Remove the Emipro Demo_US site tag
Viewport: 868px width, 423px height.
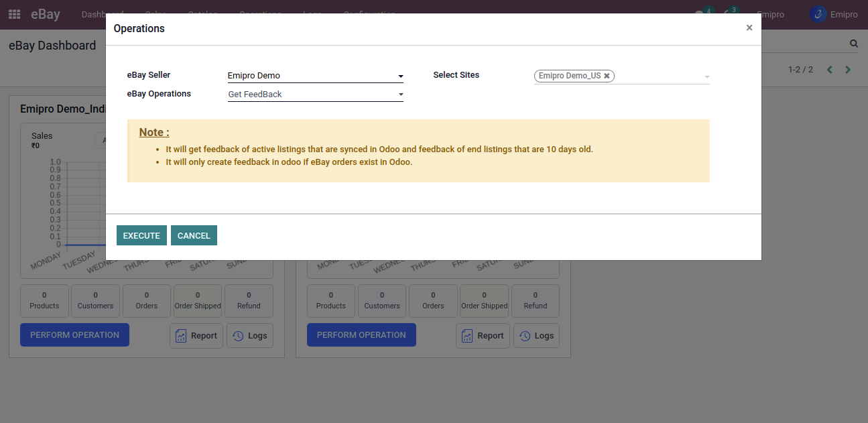(x=607, y=76)
